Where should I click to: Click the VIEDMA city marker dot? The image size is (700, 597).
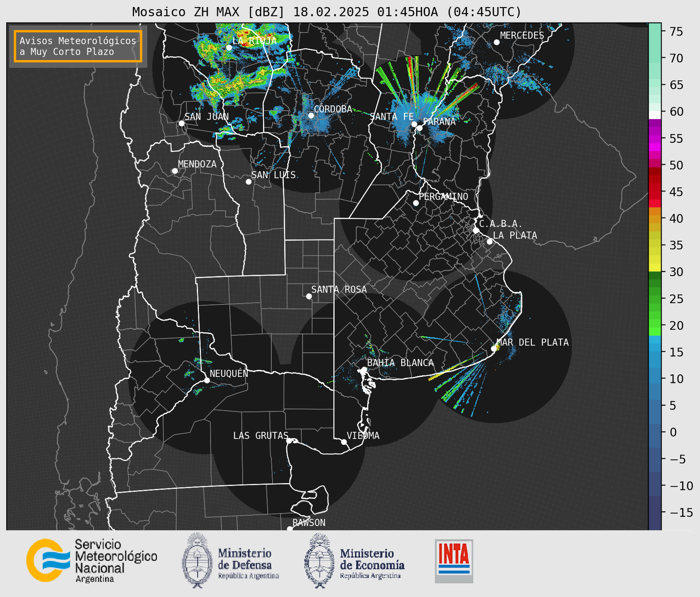coord(344,442)
